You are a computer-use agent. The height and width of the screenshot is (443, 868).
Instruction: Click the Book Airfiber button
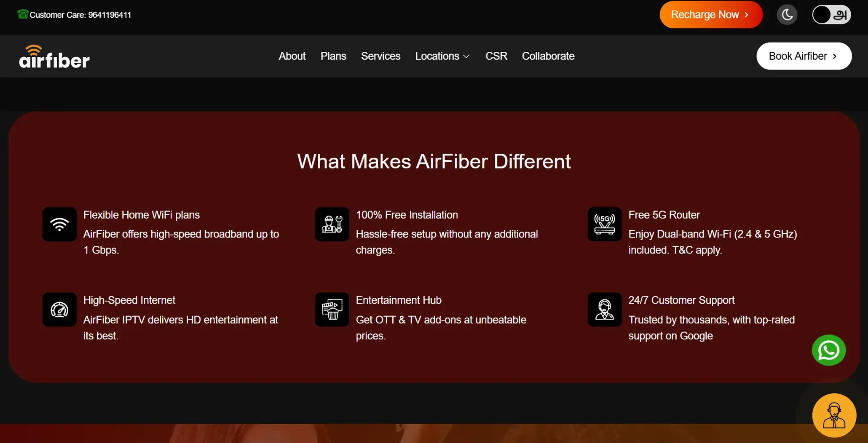[x=804, y=56]
